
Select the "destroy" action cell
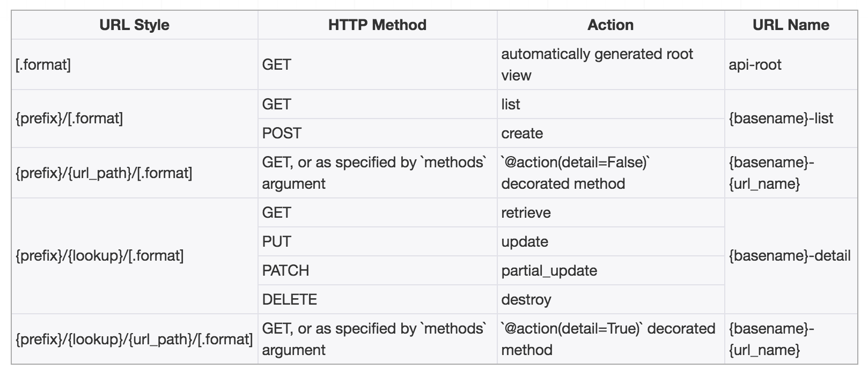[x=526, y=300]
